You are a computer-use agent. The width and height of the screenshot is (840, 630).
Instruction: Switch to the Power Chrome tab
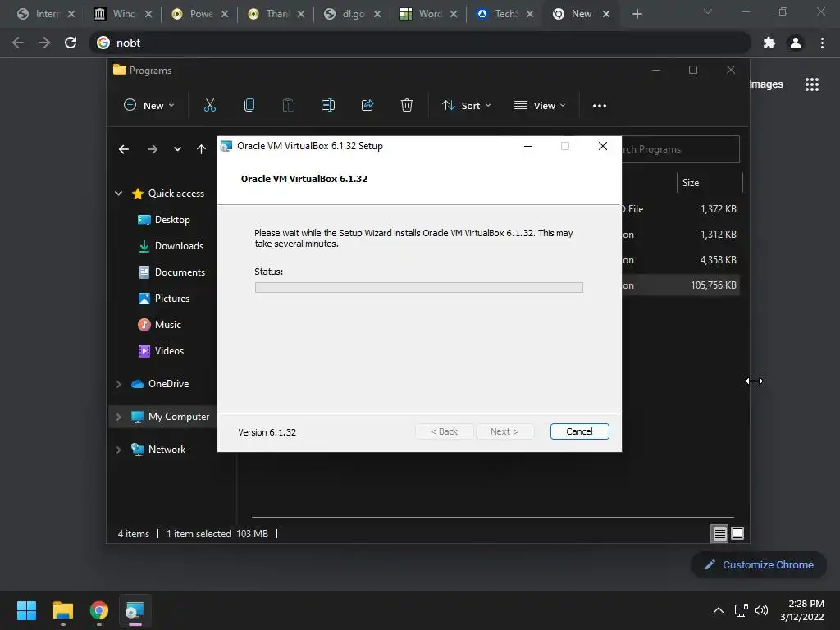199,14
